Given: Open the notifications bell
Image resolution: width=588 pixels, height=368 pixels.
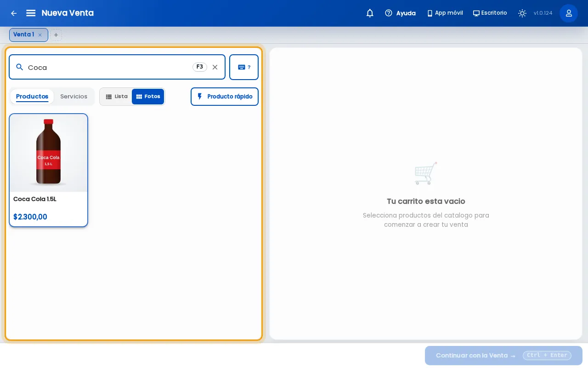Looking at the screenshot, I should pyautogui.click(x=370, y=13).
